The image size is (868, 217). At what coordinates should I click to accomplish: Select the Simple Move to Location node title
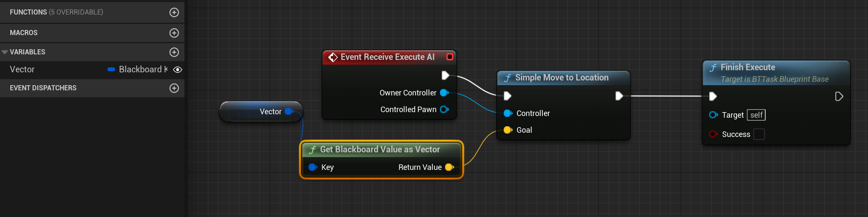click(x=562, y=78)
